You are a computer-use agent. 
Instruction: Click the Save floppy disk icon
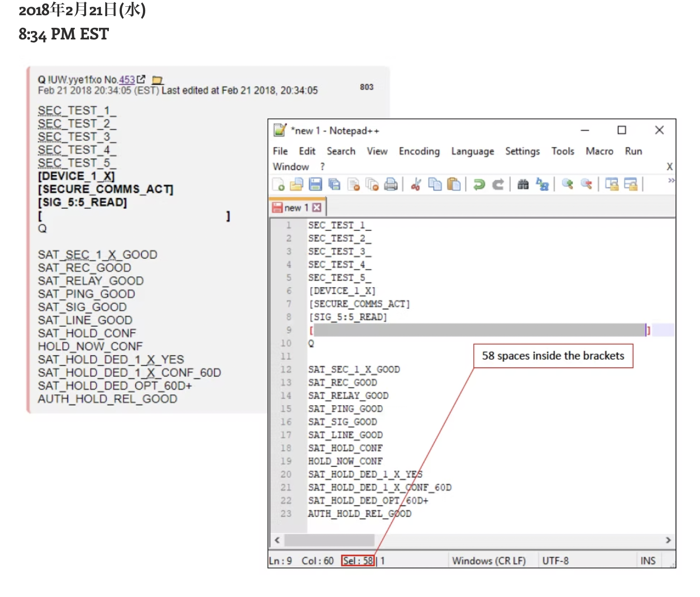pos(315,184)
